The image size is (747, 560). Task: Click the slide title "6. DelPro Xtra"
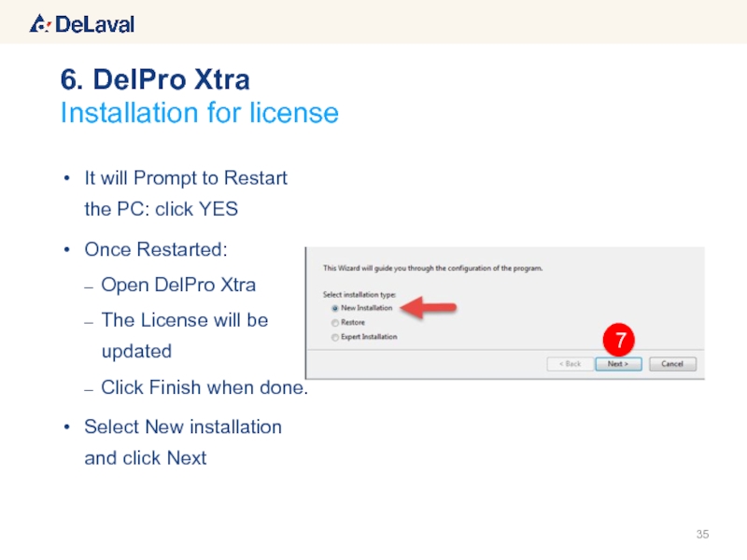155,80
